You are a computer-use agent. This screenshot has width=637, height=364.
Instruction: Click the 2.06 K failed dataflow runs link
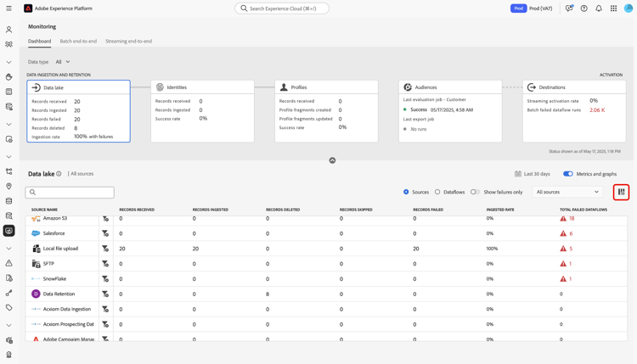pos(597,110)
